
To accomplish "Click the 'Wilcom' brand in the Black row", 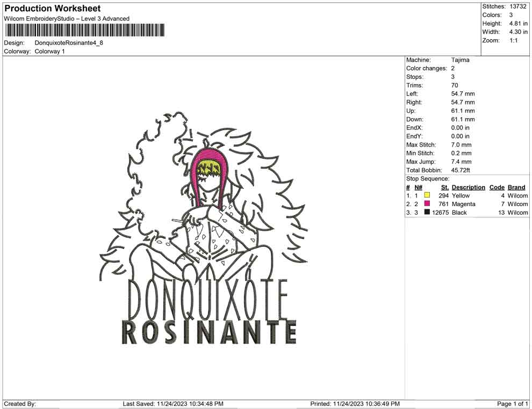I will (517, 213).
